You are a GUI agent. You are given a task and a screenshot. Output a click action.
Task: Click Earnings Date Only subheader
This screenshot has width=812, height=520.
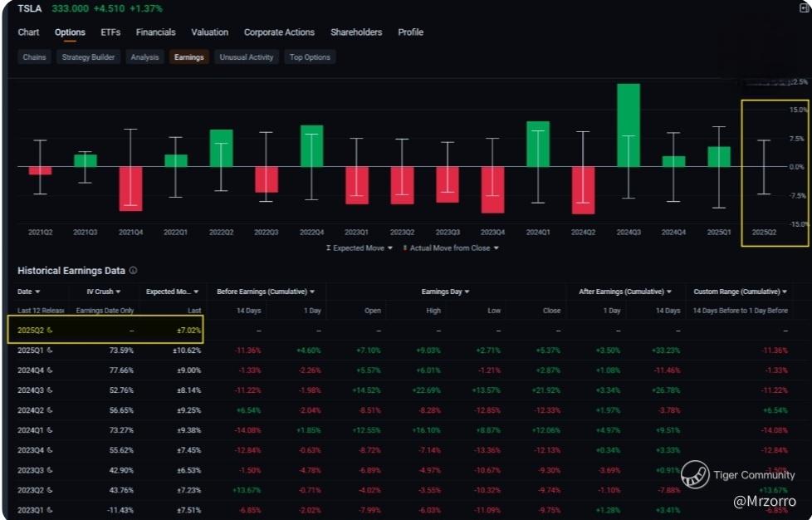click(x=105, y=310)
